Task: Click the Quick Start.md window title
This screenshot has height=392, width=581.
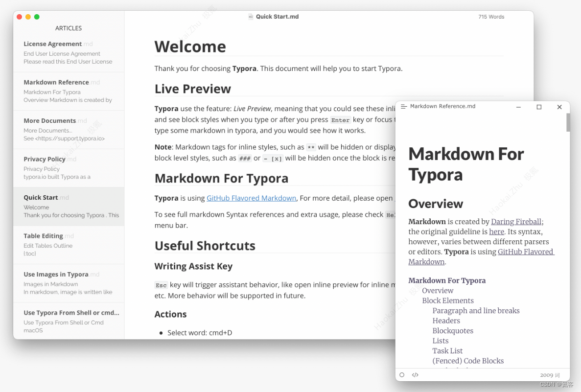Action: (277, 17)
